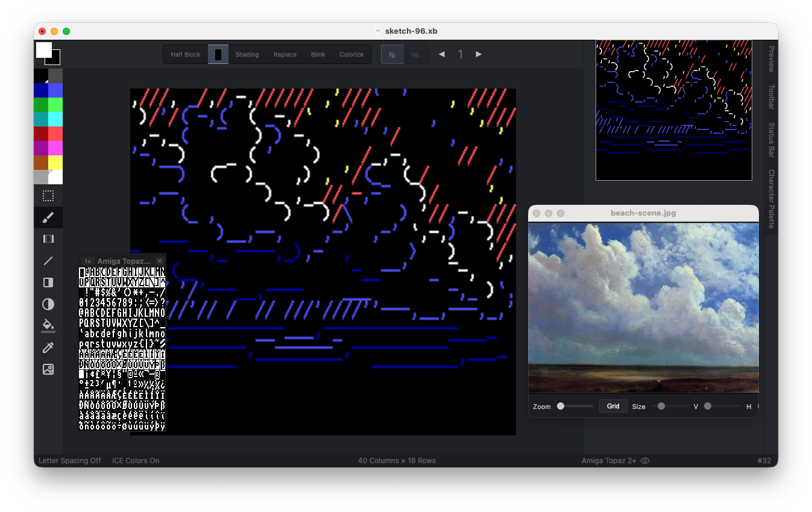Pick the dark gray palette color

[55, 76]
